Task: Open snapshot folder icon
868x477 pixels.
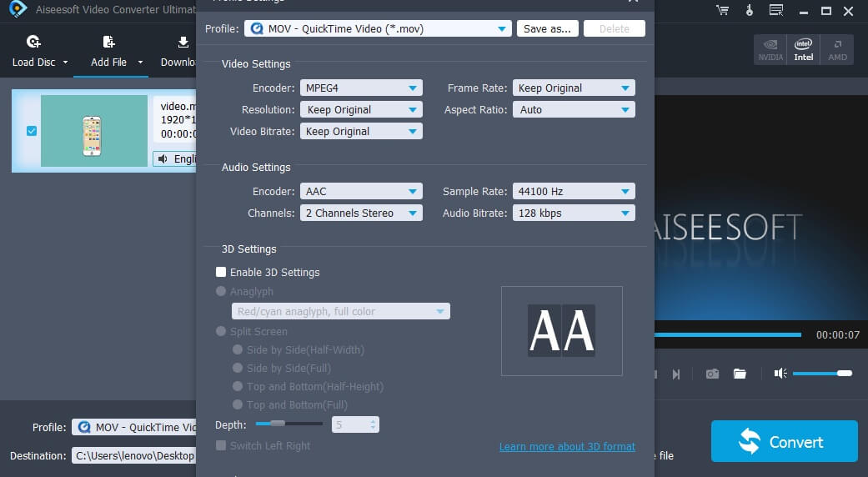Action: (740, 374)
